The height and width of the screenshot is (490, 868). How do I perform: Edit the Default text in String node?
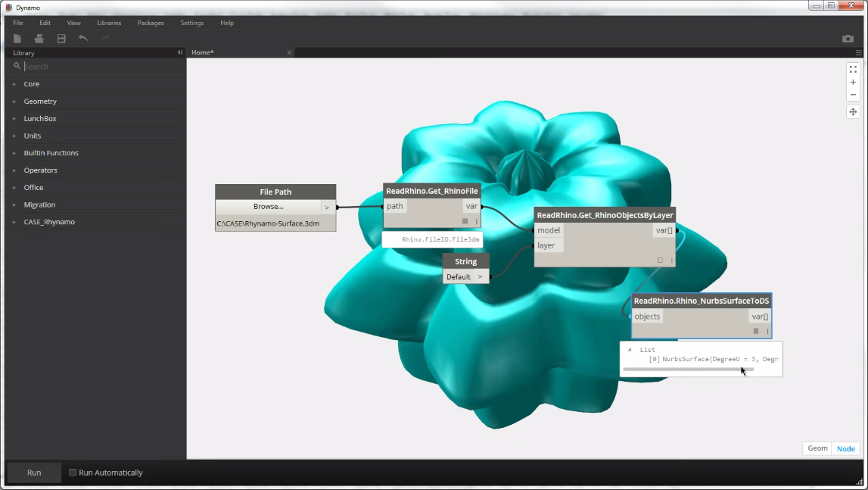tap(459, 276)
